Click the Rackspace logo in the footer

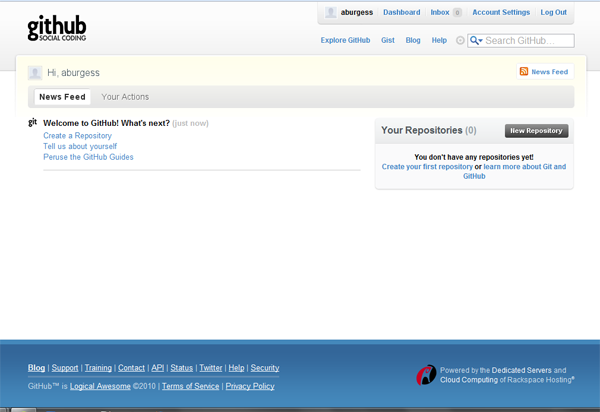pyautogui.click(x=426, y=375)
